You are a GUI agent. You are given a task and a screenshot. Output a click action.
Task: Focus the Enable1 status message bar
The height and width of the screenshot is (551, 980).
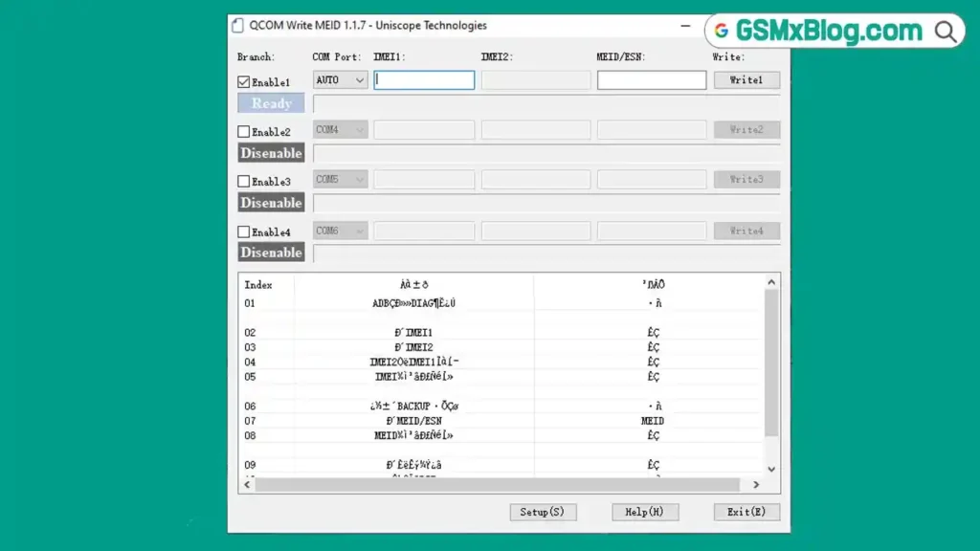[546, 103]
